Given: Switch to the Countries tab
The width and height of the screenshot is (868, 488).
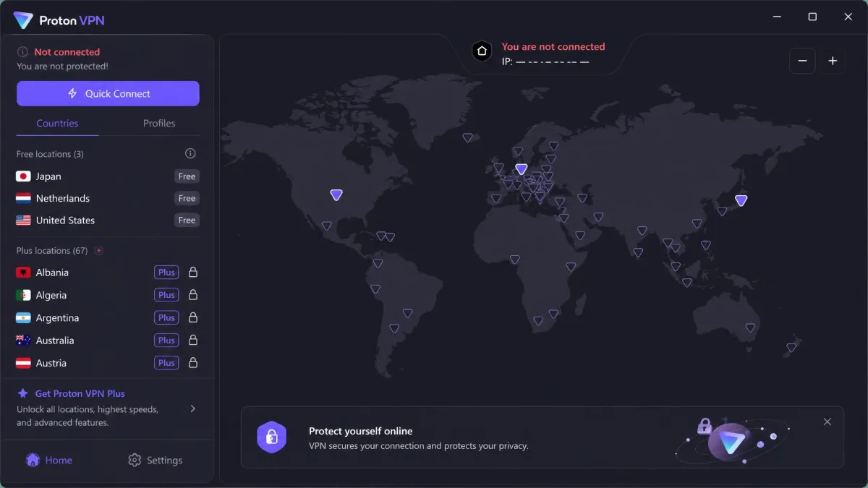Looking at the screenshot, I should (x=57, y=123).
